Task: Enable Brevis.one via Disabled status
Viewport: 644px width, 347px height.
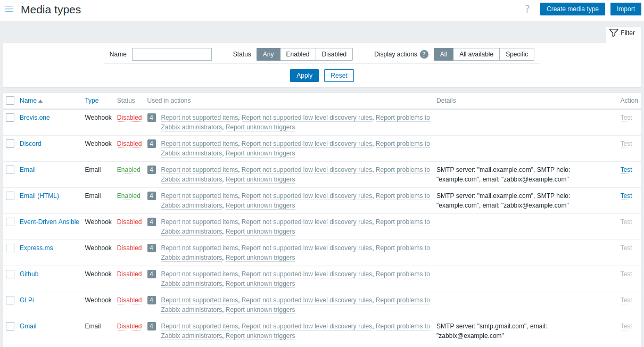Action: click(x=129, y=118)
